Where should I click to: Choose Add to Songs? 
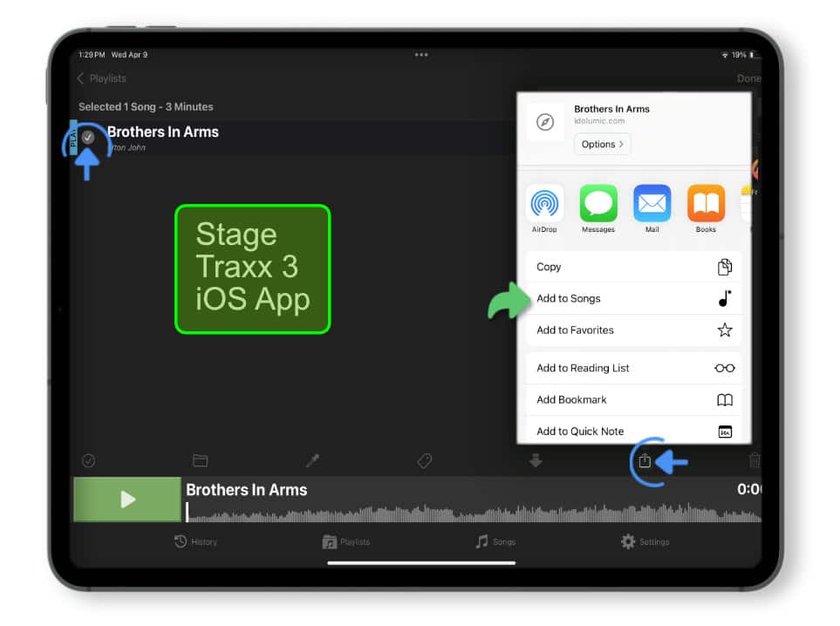(634, 298)
